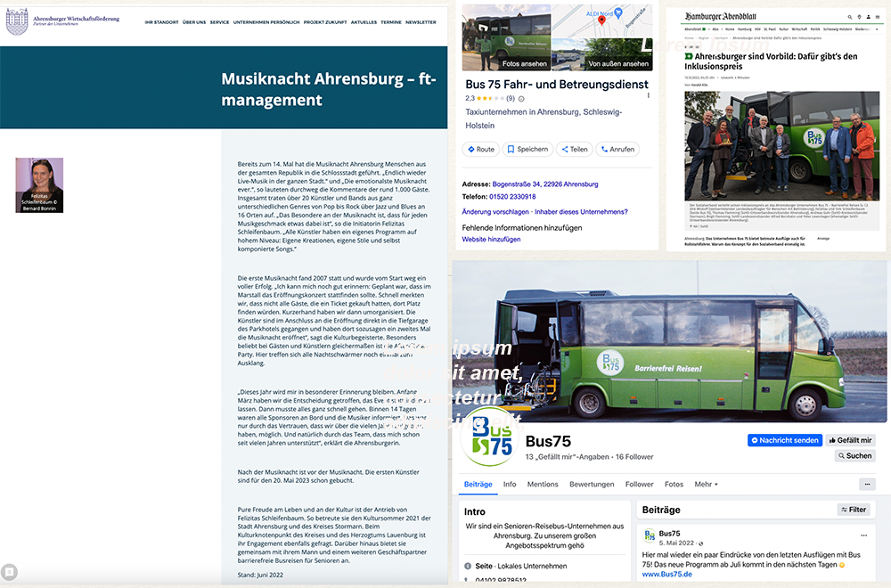The width and height of the screenshot is (891, 588).
Task: Open the IHR STANDORT menu
Action: pyautogui.click(x=161, y=22)
